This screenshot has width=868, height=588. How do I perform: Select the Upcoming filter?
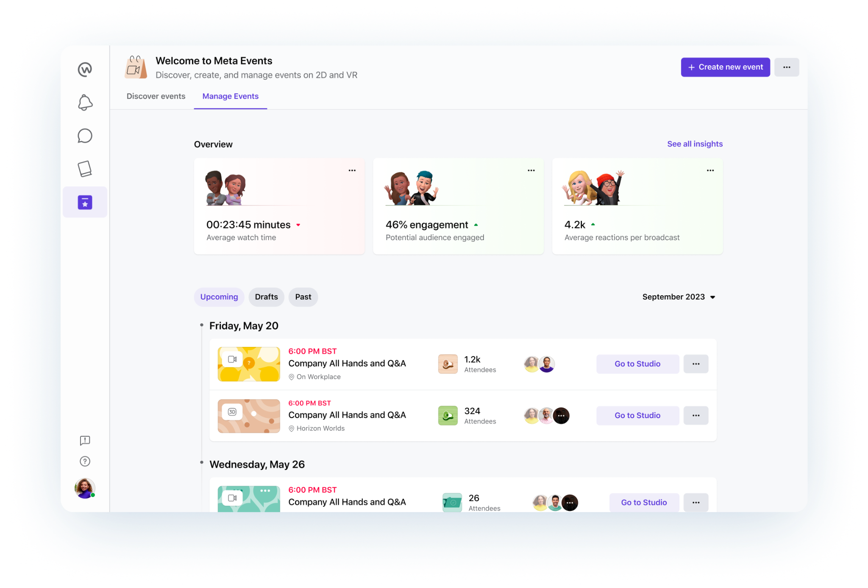click(219, 297)
